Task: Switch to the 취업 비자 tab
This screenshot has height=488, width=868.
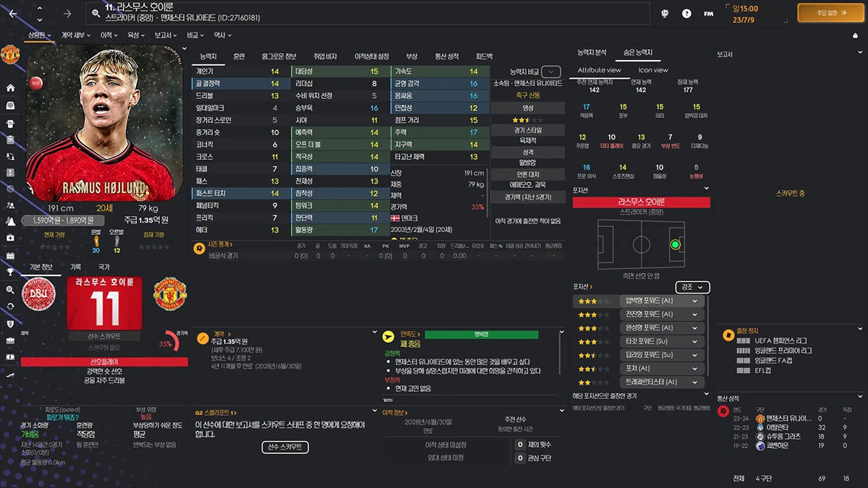Action: click(x=325, y=56)
